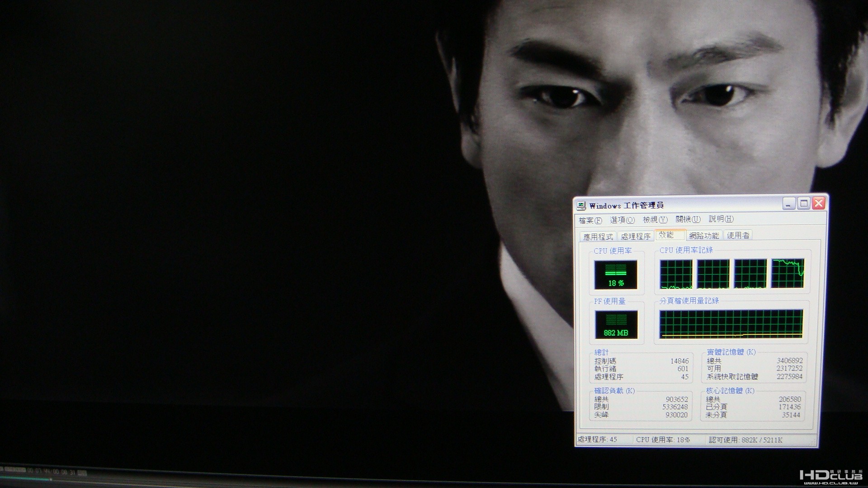
Task: Click the PF 使用量 882 MB gauge
Action: [616, 325]
